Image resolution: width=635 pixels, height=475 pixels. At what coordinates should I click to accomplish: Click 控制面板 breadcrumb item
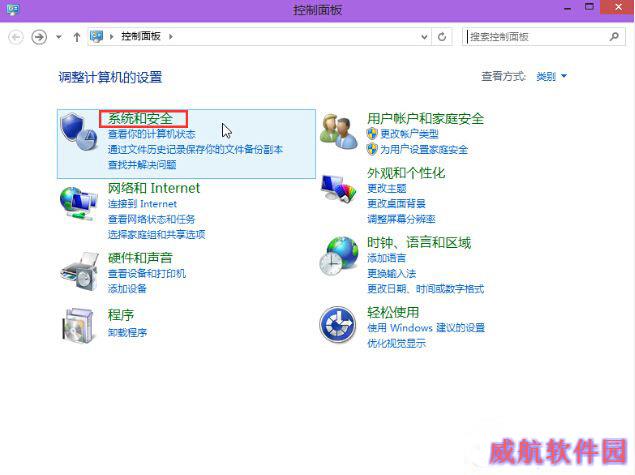[141, 36]
